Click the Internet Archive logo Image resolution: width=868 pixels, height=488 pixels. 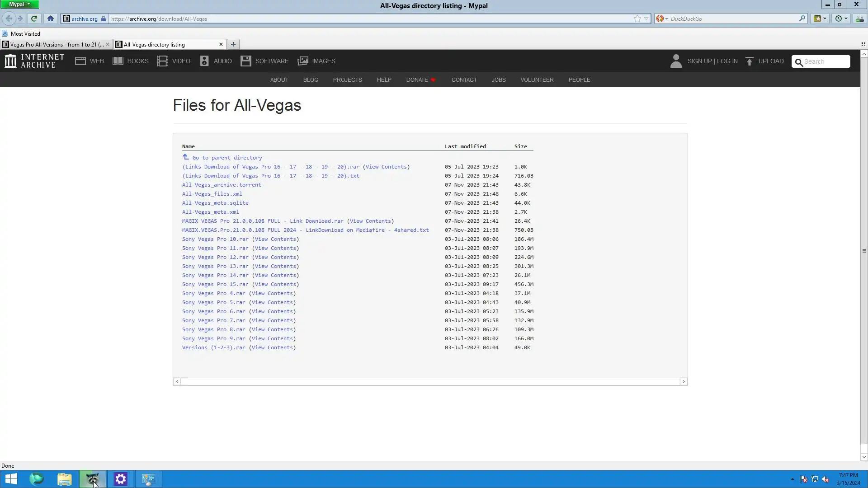tap(34, 61)
